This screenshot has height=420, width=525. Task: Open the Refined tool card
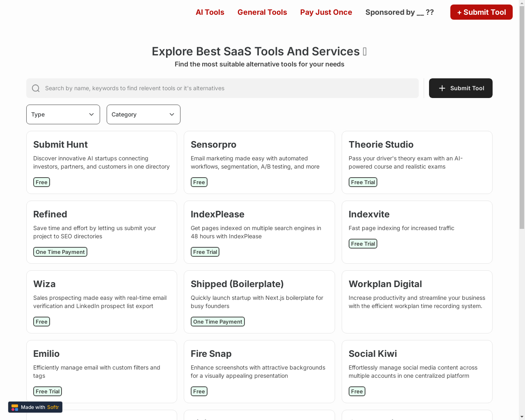[102, 232]
